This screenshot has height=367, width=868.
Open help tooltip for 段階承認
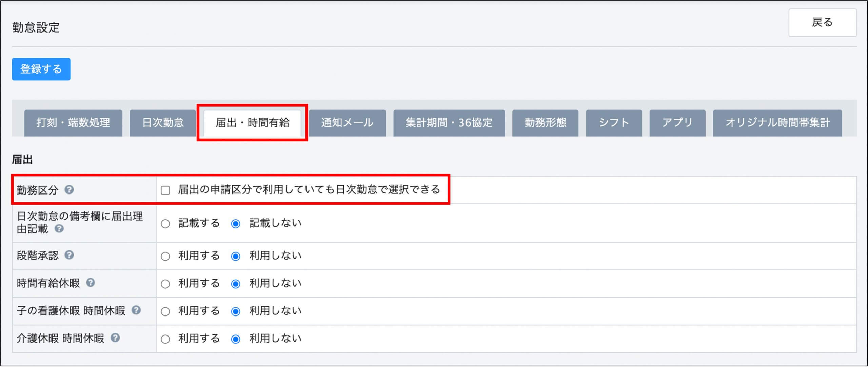[69, 255]
